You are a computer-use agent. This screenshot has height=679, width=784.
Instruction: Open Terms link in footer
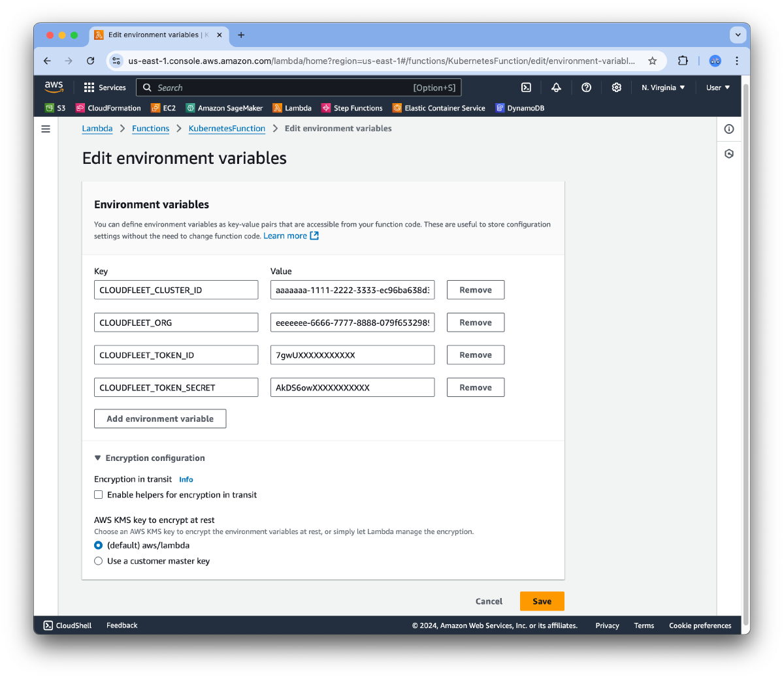tap(644, 625)
